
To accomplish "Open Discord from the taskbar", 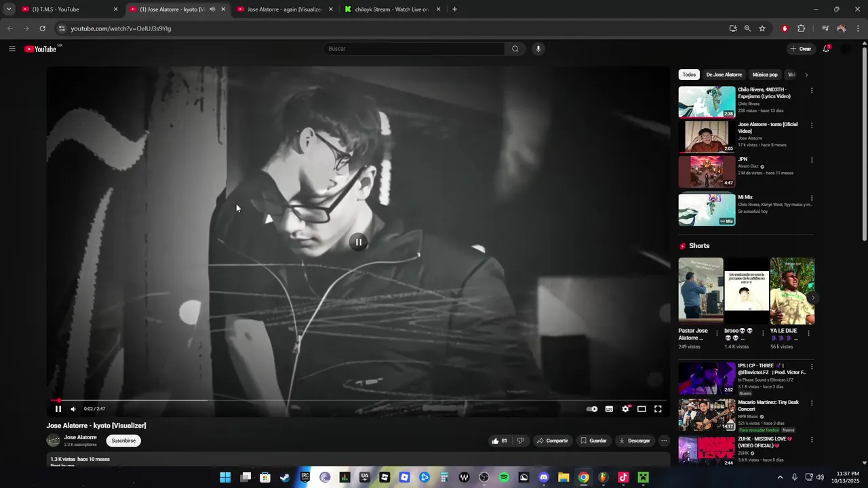I will pos(543,477).
